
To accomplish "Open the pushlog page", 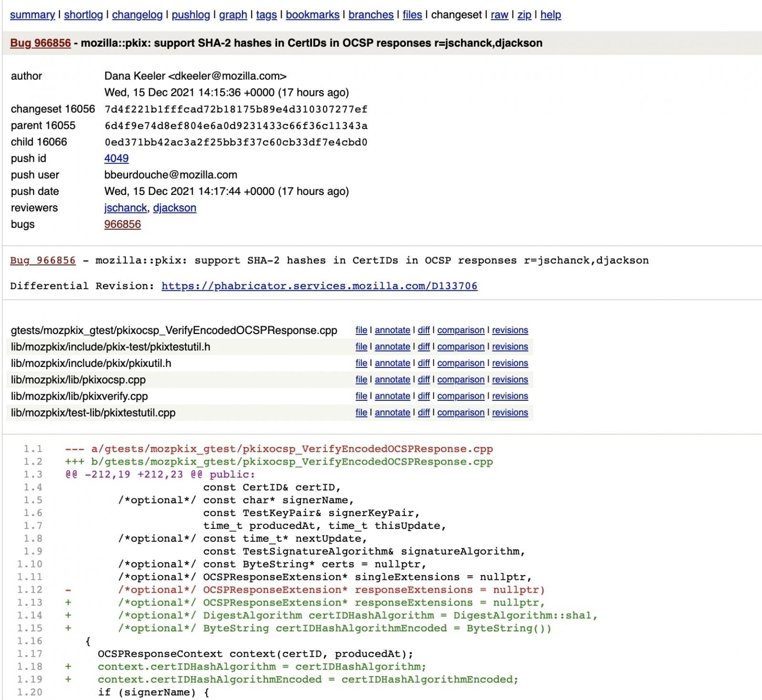I will click(x=190, y=15).
